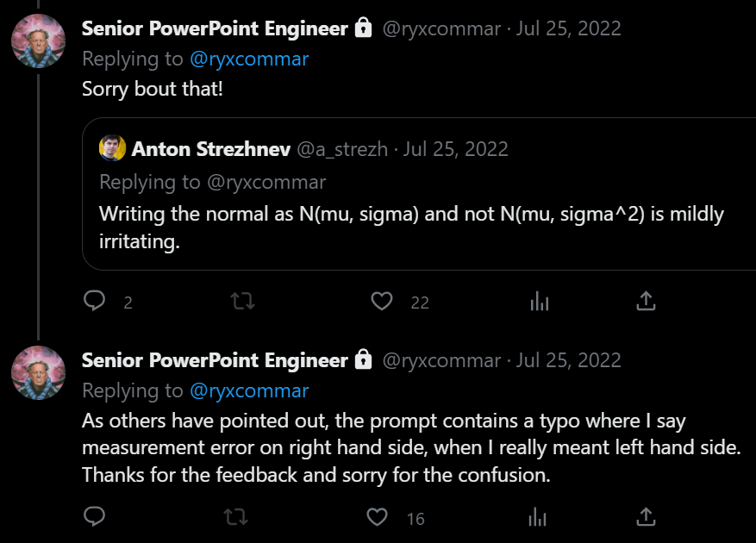Like the tweet with 16 likes

[x=377, y=517]
